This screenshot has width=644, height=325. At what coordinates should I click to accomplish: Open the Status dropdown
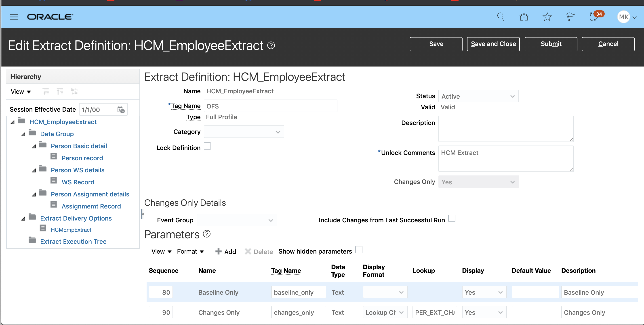coord(478,96)
